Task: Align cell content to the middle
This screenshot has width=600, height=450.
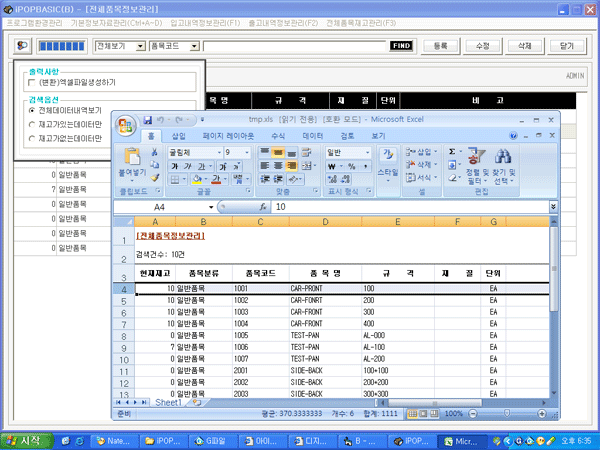Action: pyautogui.click(x=278, y=152)
